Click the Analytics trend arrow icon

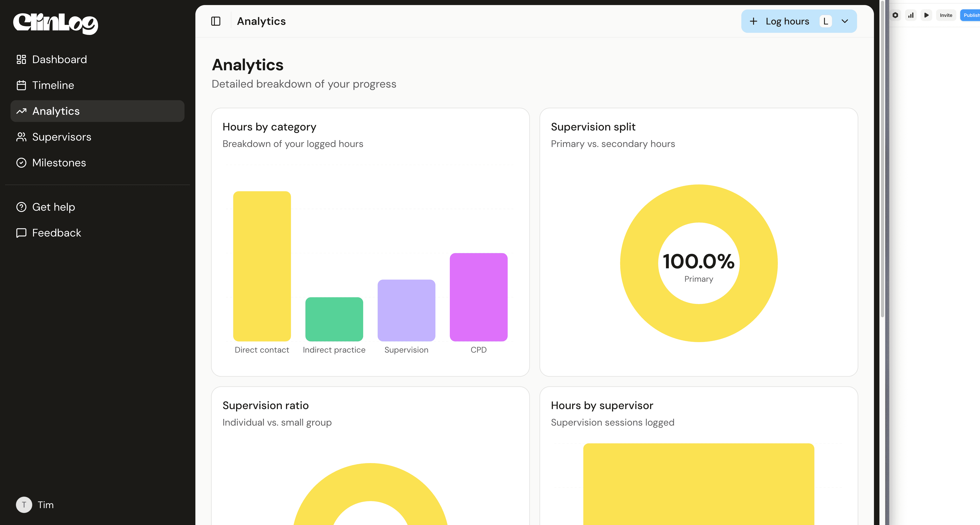coord(21,111)
